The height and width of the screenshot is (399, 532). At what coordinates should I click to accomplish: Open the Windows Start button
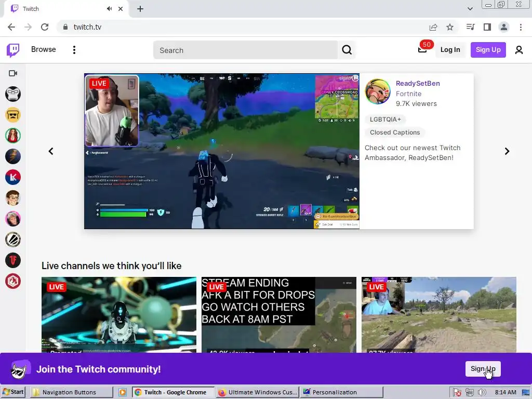tap(13, 392)
